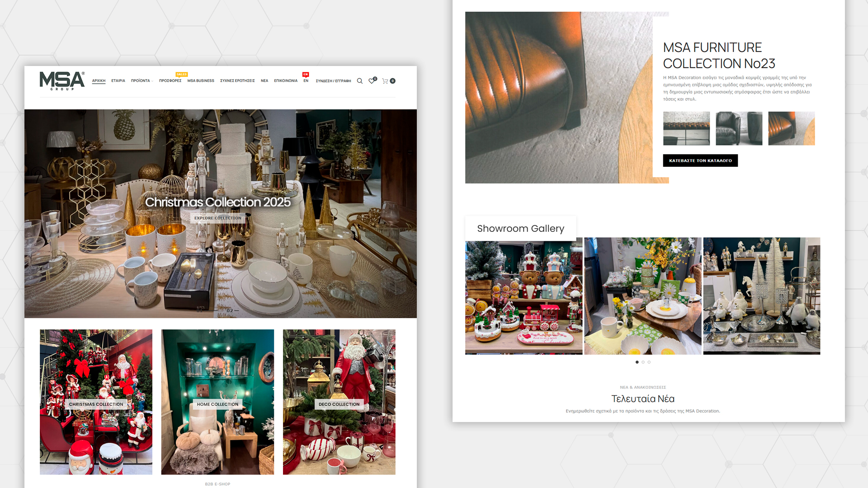The height and width of the screenshot is (488, 868).
Task: Open HOME COLLECTION category card
Action: [x=217, y=402]
